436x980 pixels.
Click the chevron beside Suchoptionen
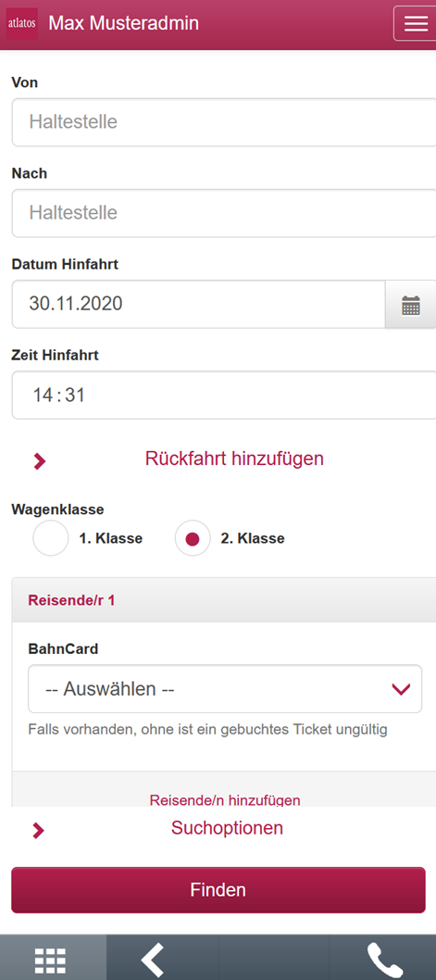[x=38, y=831]
